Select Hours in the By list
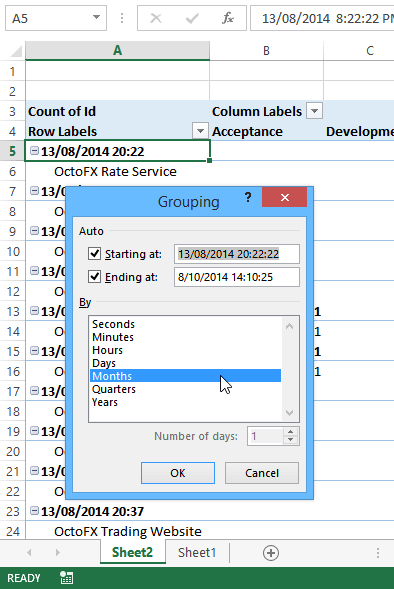 [x=185, y=350]
